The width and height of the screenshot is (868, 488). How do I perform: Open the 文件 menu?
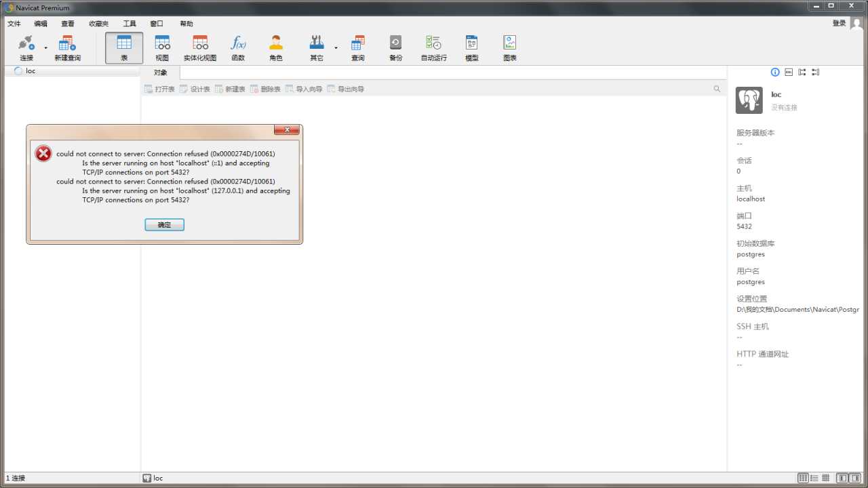[x=14, y=24]
